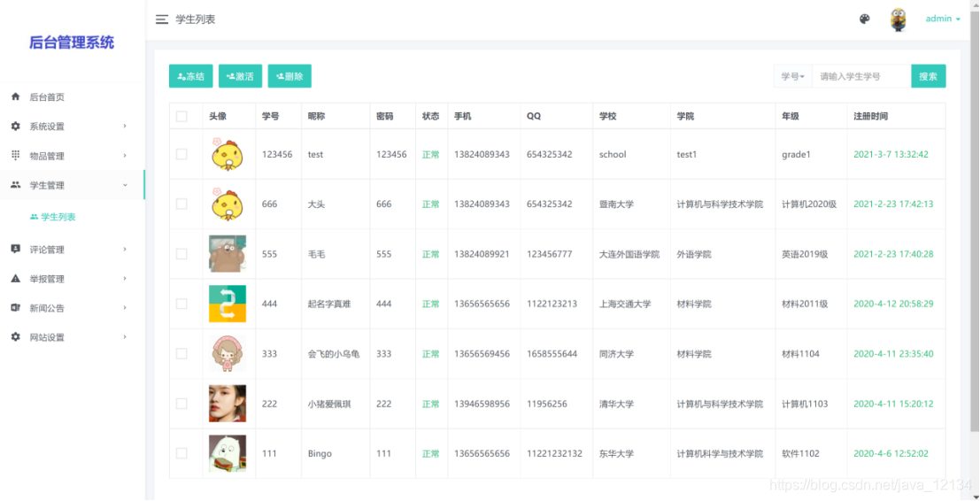Select checkbox for student 123456 row

(181, 154)
